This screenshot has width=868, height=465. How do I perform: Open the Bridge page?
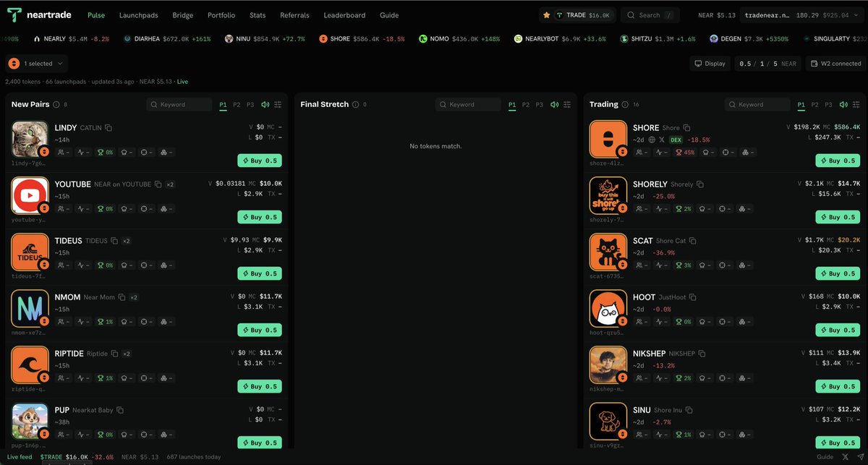point(183,15)
